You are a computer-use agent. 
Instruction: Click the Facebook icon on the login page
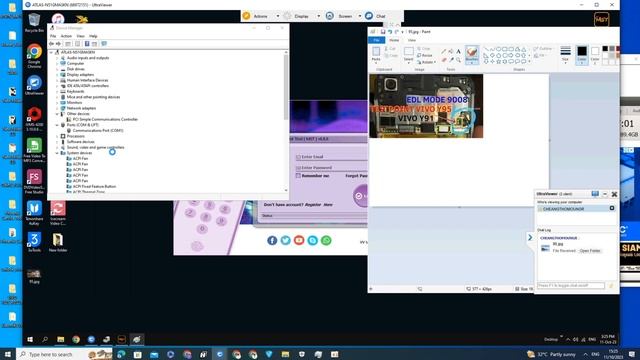pyautogui.click(x=272, y=240)
